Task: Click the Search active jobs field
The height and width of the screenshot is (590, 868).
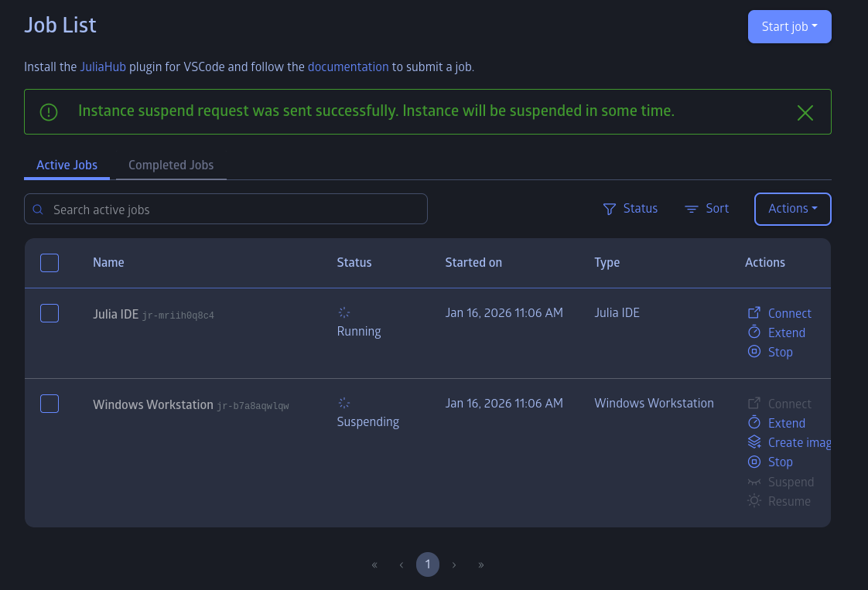Action: pos(232,210)
